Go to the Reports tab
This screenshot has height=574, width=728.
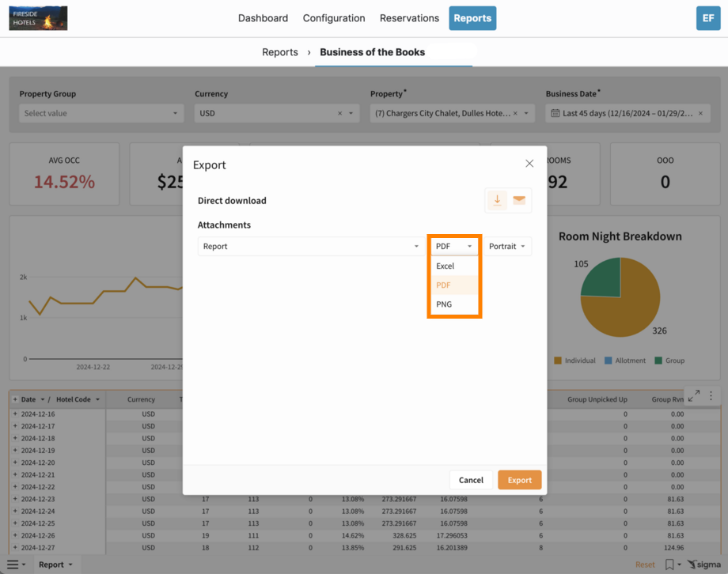pos(472,18)
